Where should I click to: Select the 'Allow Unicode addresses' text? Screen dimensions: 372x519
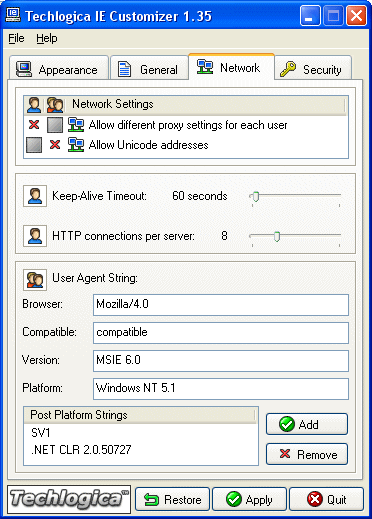pos(148,145)
